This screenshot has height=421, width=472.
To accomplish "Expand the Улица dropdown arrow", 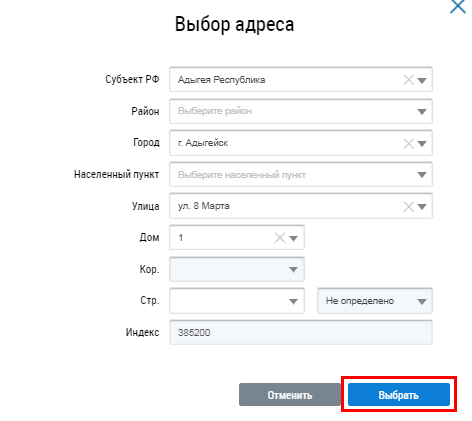I will (x=422, y=207).
